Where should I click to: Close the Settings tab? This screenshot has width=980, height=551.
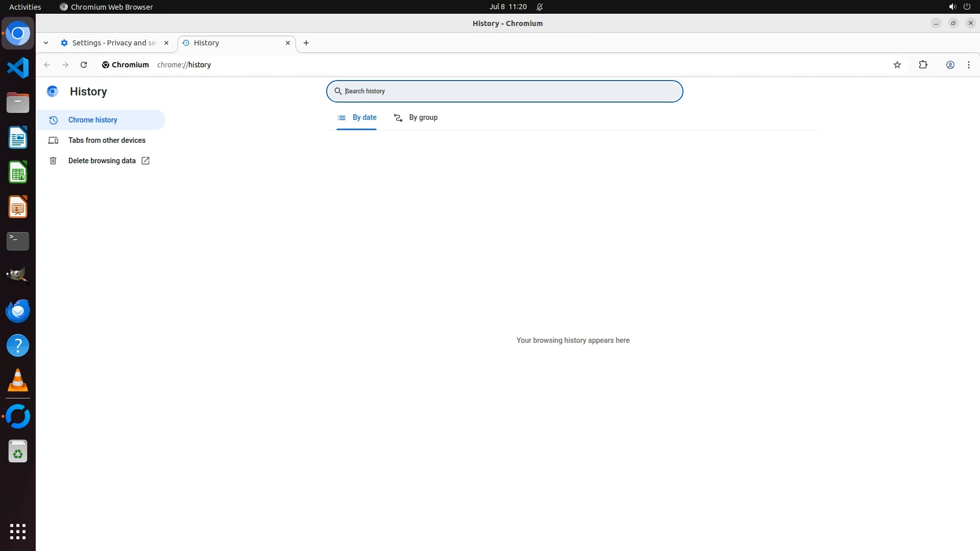tap(166, 43)
